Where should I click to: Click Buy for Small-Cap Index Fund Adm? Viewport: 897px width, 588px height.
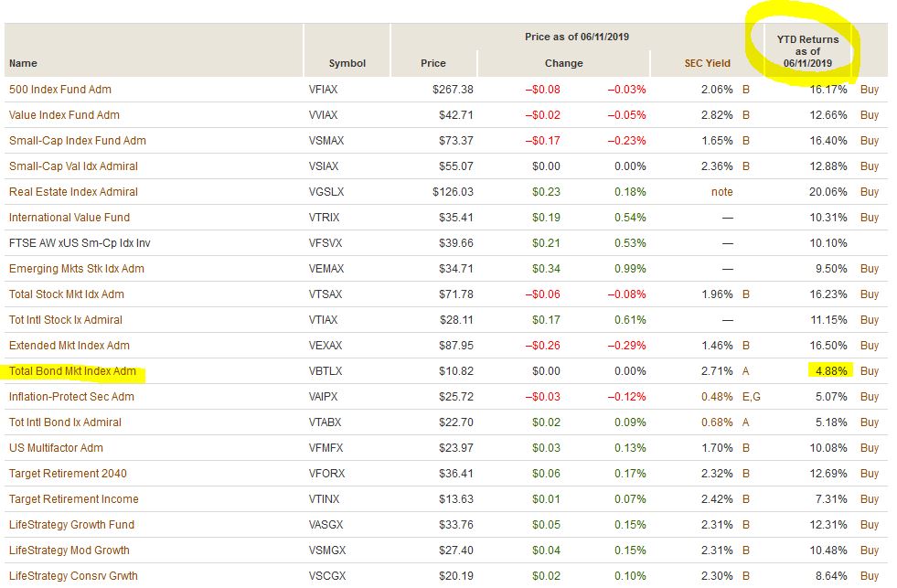(869, 141)
